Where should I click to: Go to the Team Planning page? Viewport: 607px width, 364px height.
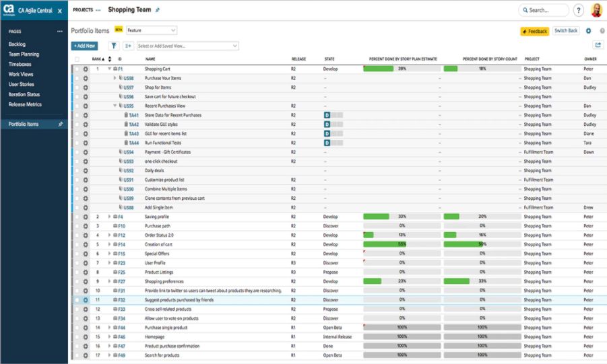tap(24, 54)
